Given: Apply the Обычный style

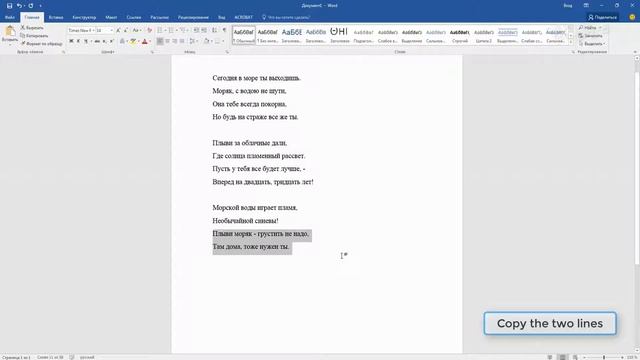Looking at the screenshot, I should 244,35.
